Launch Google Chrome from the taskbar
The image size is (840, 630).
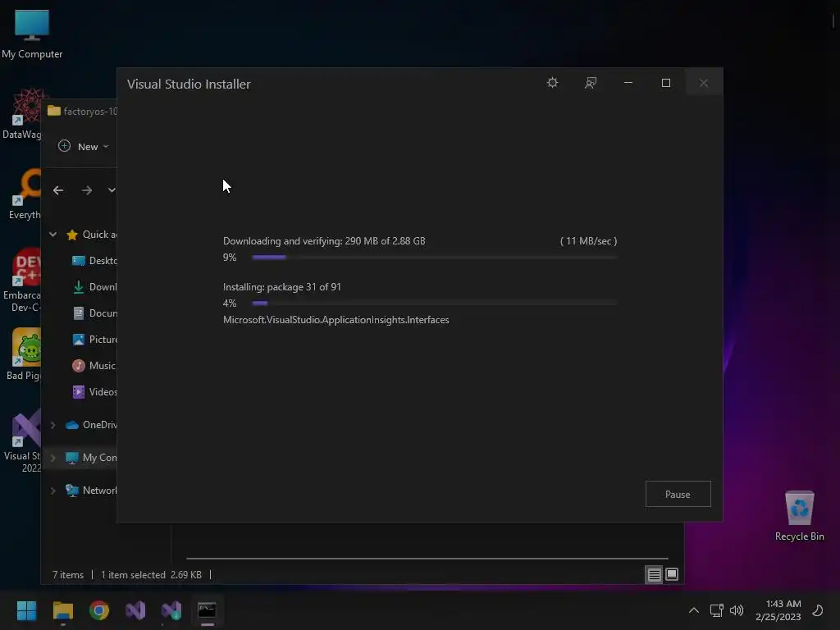click(x=99, y=610)
